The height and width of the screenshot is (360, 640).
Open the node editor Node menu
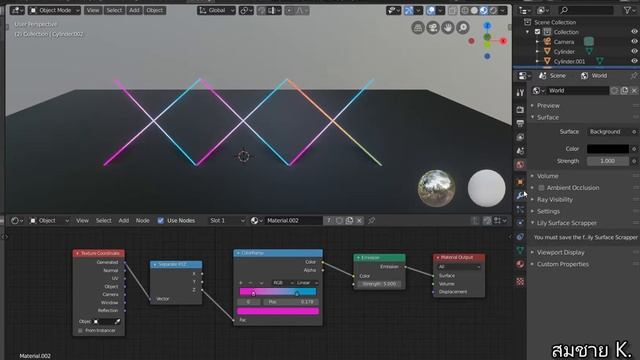pyautogui.click(x=142, y=221)
